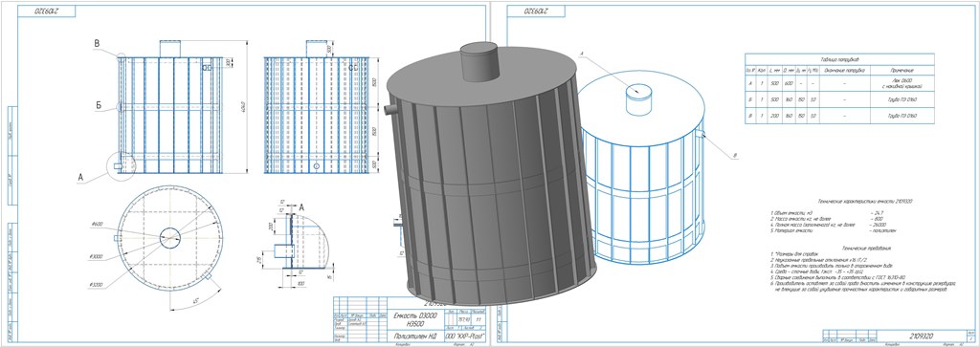Click callout label Б on front view

(99, 105)
